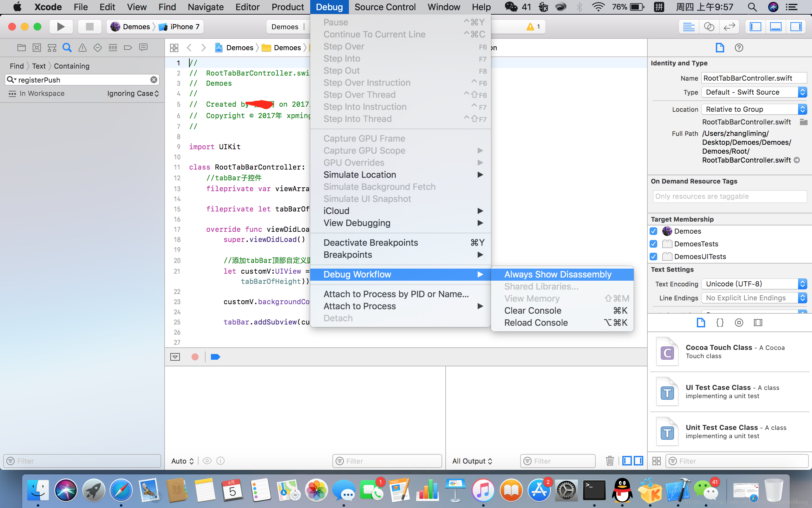Open the Location Relative to Group dropdown
Screen dimensions: 812x508
click(x=754, y=109)
